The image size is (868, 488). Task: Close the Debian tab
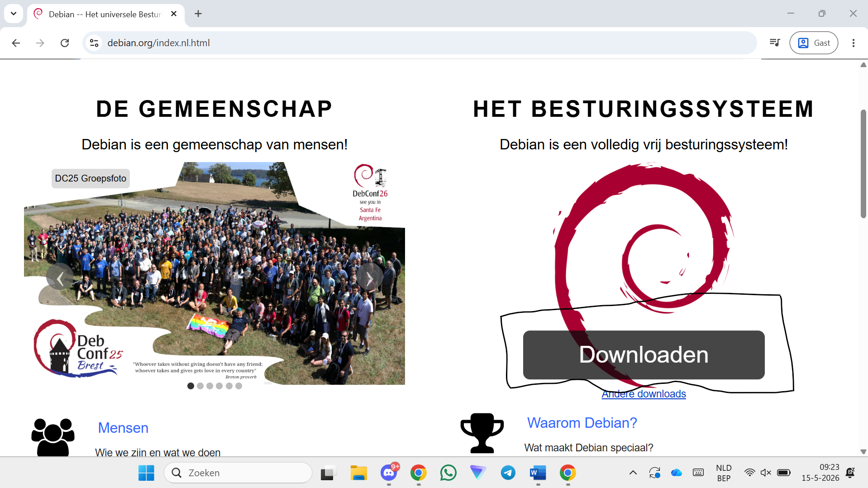coord(174,14)
